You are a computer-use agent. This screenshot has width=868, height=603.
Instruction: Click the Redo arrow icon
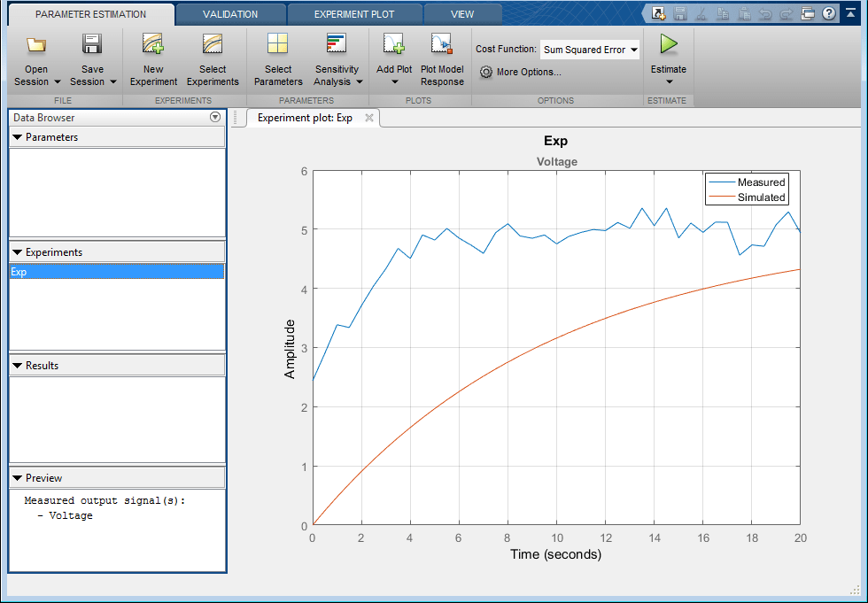pos(787,13)
